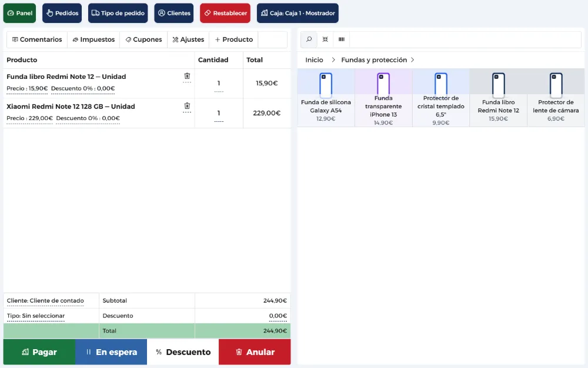Open Caja: Caja 1 · Mostrador register
Viewport: 588px width, 368px height.
click(298, 13)
